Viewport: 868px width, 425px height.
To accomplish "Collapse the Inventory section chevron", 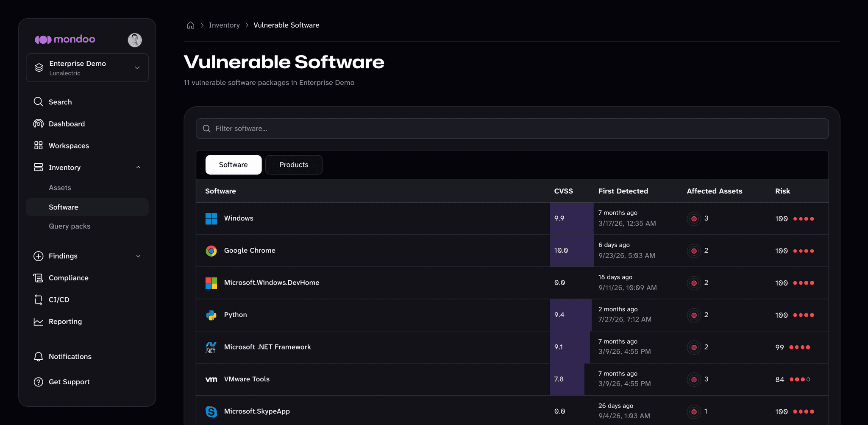I will click(x=138, y=168).
